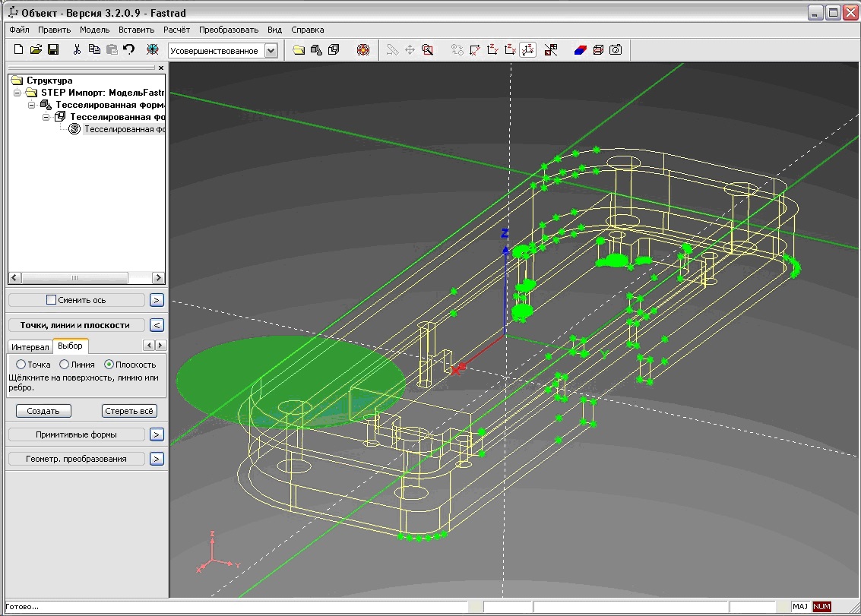Select the four-arrow move tool icon

410,50
